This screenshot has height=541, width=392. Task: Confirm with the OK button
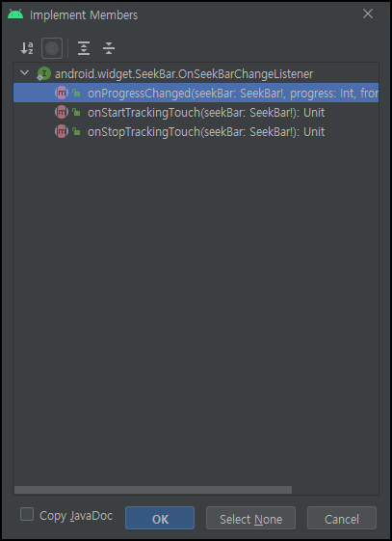tap(160, 518)
